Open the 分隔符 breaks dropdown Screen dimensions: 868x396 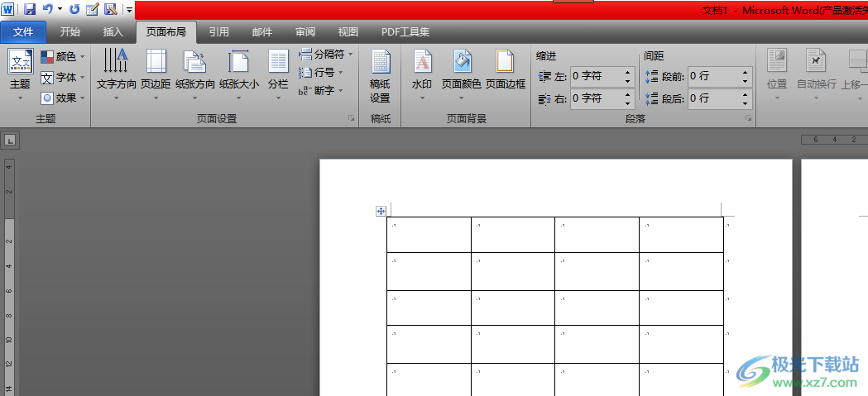coord(325,55)
